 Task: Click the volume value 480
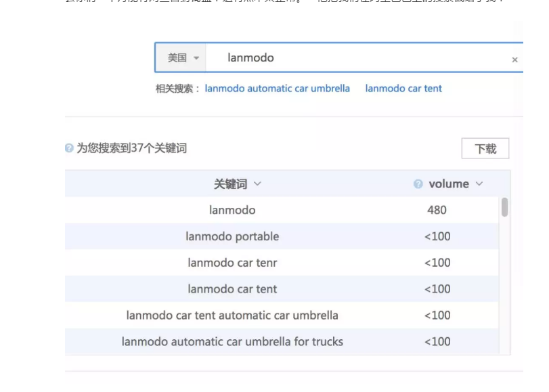pos(437,210)
